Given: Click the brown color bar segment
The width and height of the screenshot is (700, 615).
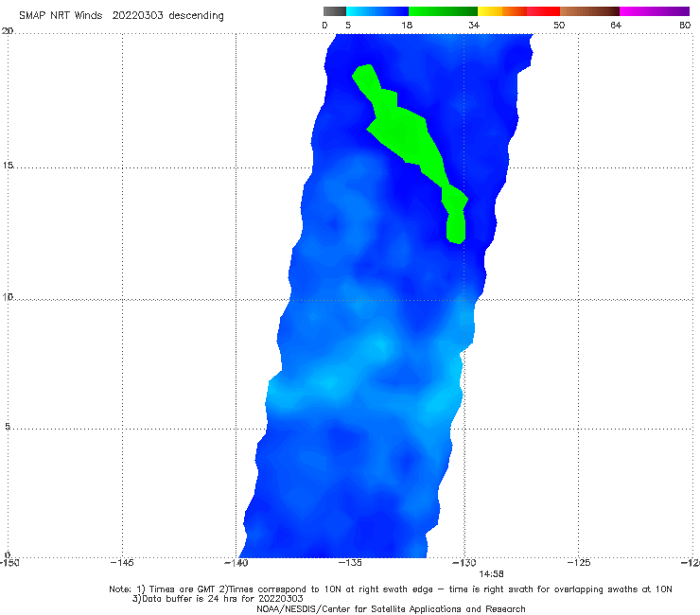Looking at the screenshot, I should pos(589,11).
